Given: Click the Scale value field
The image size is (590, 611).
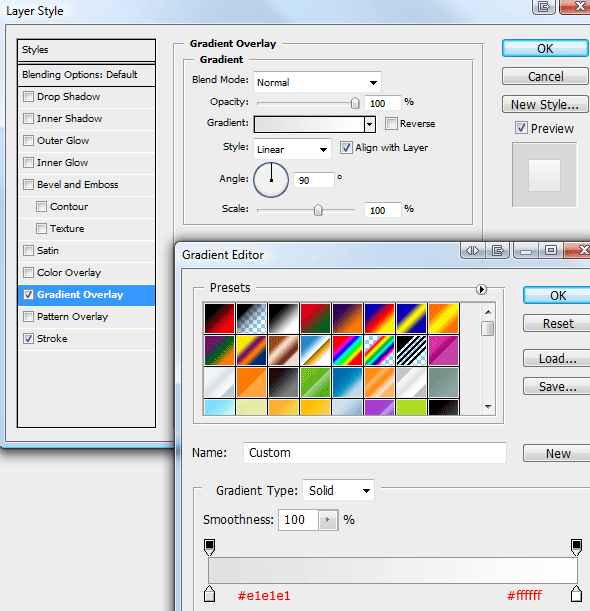Looking at the screenshot, I should point(383,210).
